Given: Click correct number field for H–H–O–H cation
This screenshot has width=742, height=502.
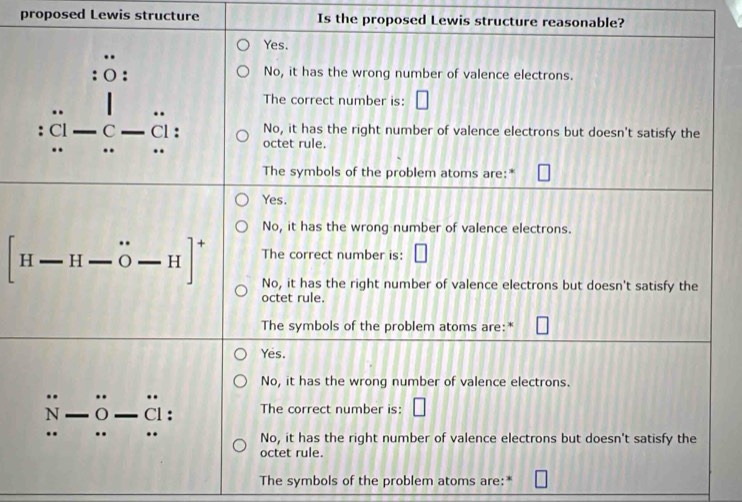Looking at the screenshot, I should point(421,255).
